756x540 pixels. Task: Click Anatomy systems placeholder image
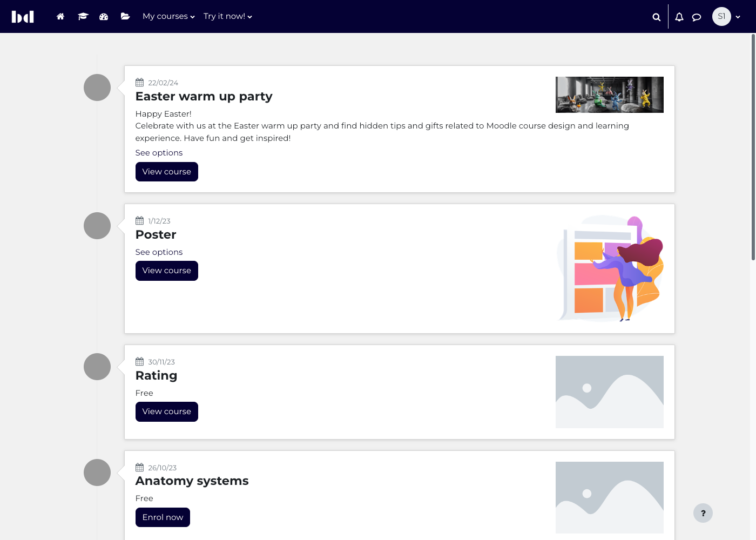[x=610, y=497]
